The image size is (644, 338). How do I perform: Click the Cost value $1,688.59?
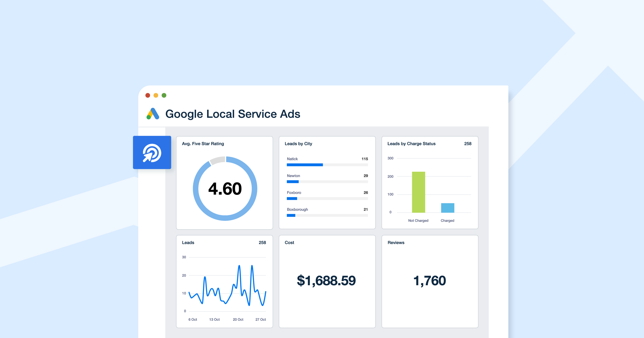[327, 281]
